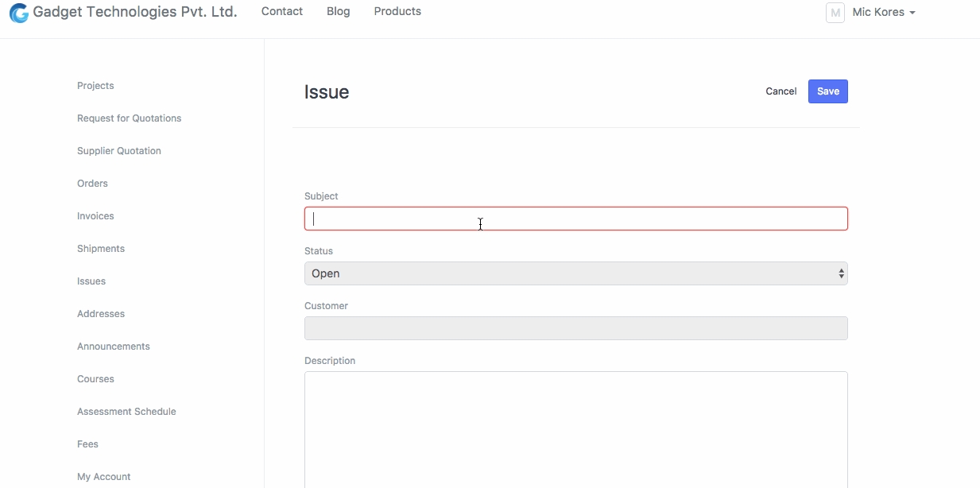Open Orders from sidebar

(92, 184)
